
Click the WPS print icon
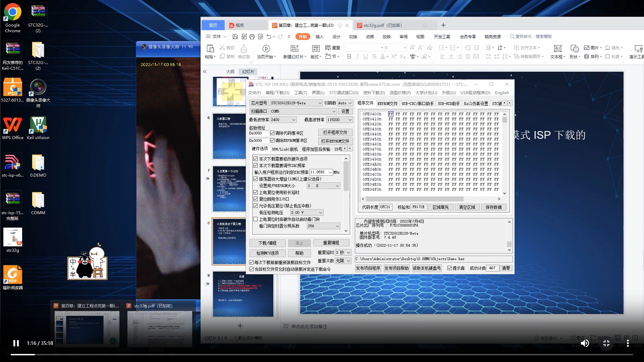(x=252, y=37)
